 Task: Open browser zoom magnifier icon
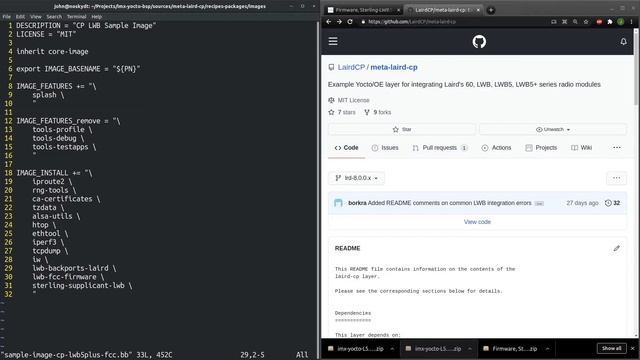[x=575, y=22]
